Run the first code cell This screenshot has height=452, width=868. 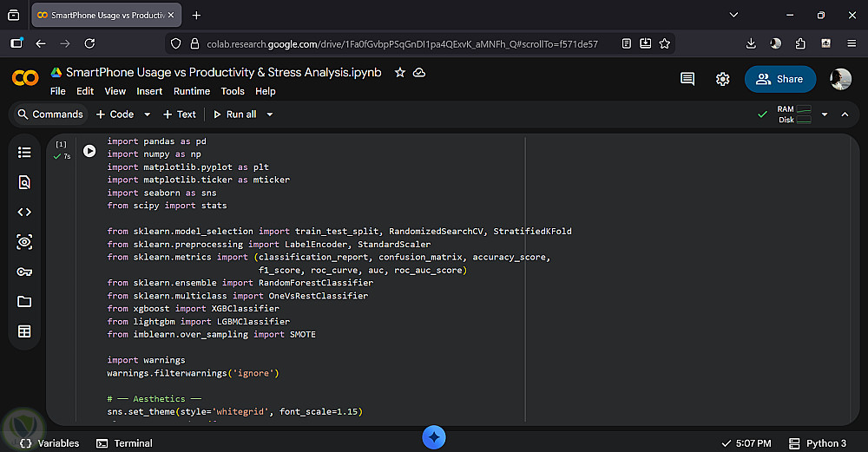coord(89,151)
